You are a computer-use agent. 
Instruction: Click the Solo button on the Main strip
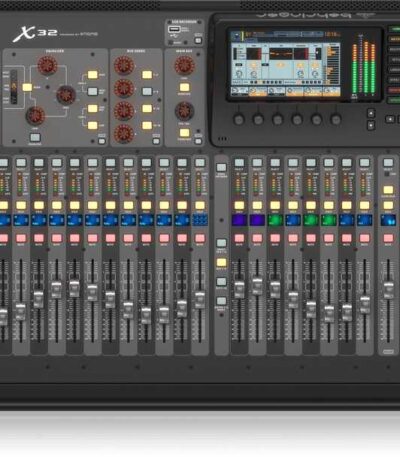[x=388, y=205]
